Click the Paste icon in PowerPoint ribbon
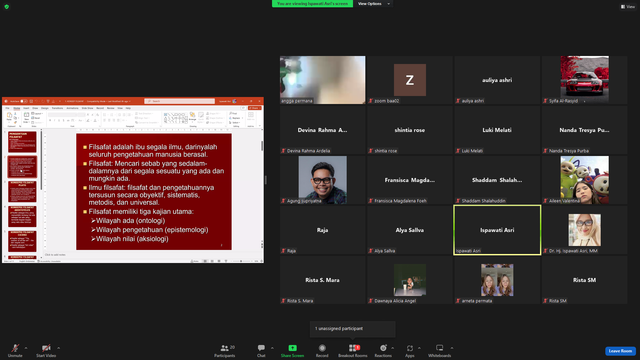The image size is (640, 360). click(9, 116)
